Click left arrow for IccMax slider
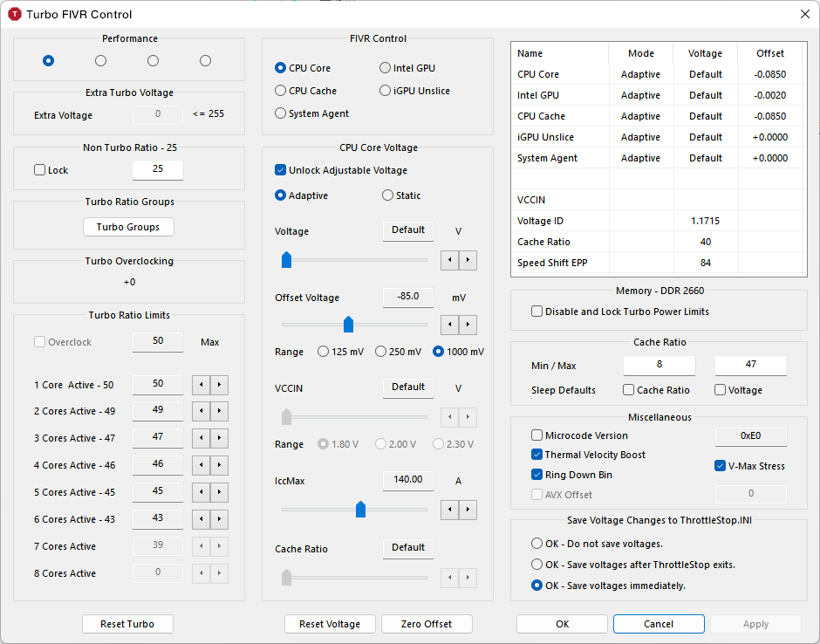Viewport: 820px width, 644px height. [450, 510]
